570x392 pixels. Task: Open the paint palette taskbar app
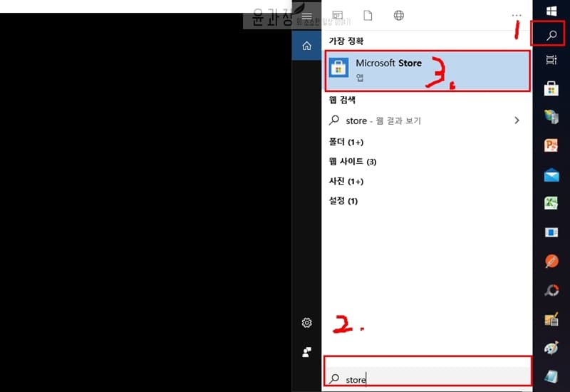click(551, 348)
